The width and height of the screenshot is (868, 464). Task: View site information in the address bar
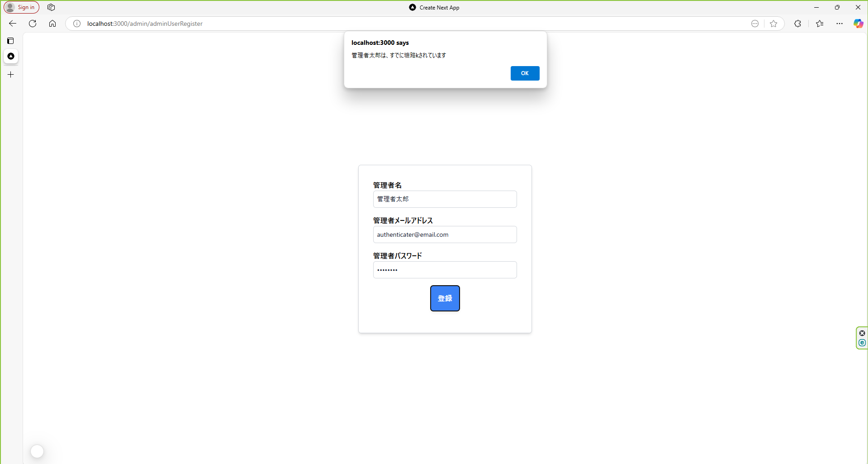[76, 24]
